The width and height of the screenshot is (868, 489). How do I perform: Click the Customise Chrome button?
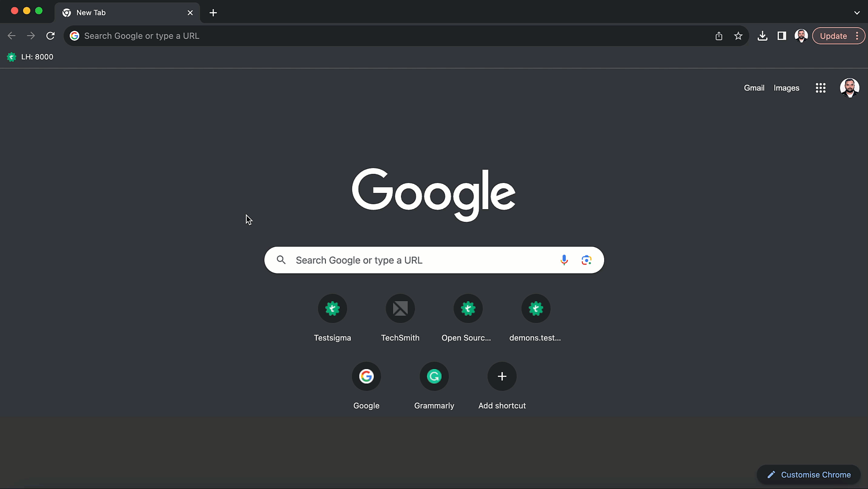(808, 475)
